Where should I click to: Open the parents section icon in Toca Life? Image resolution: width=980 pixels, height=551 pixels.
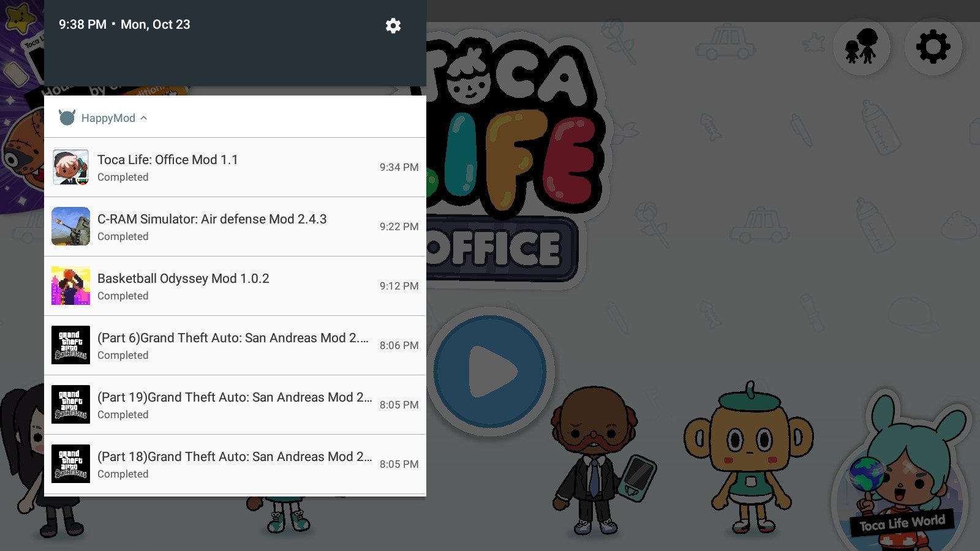click(862, 47)
